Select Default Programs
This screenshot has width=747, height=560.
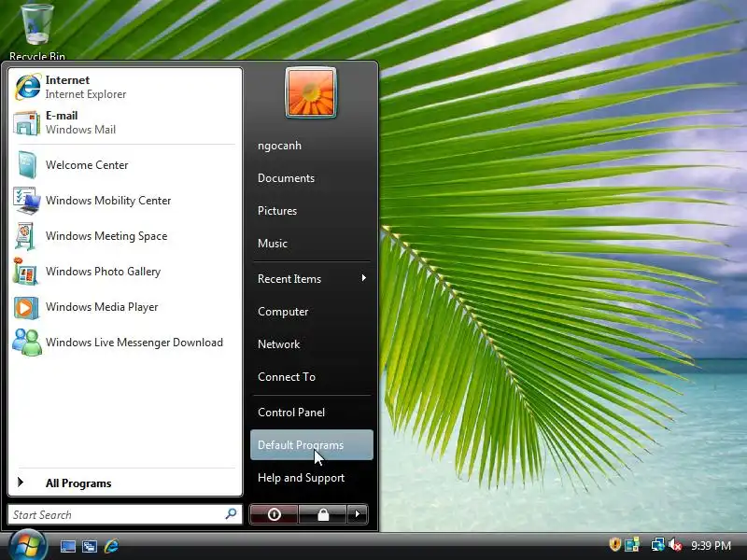(312, 445)
